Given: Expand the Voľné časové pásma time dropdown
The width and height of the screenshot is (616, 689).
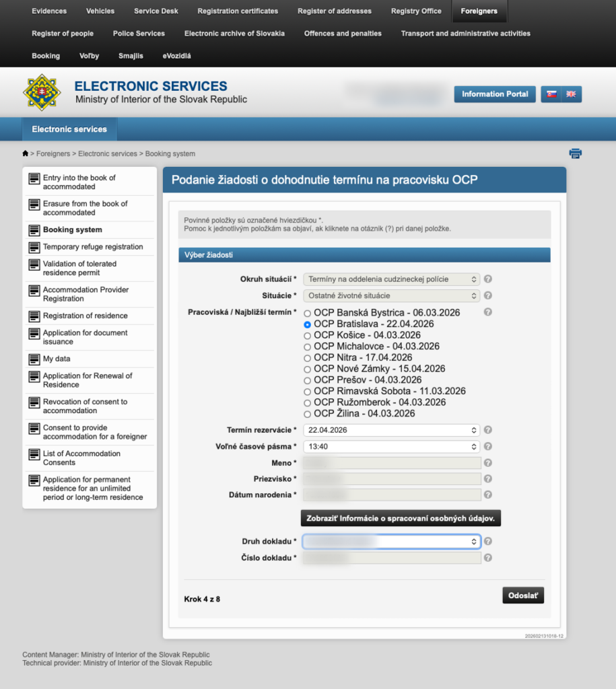Looking at the screenshot, I should [x=391, y=446].
